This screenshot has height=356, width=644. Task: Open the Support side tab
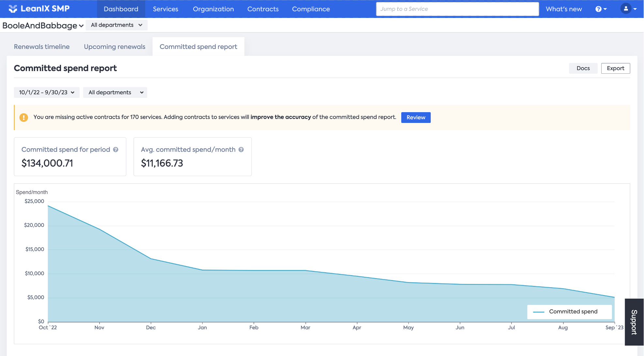click(x=634, y=322)
